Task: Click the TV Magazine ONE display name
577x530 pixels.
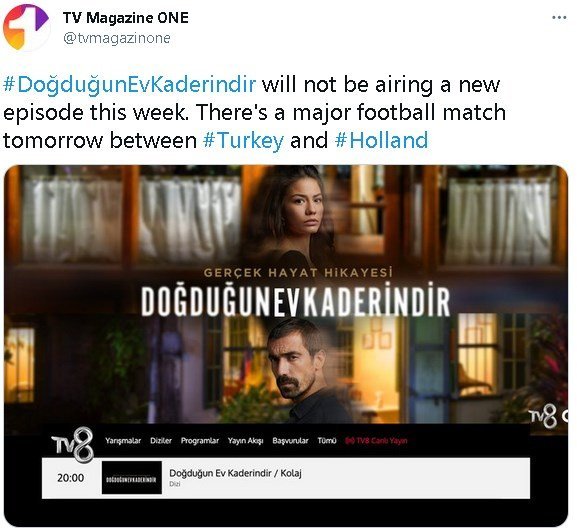Action: 125,18
